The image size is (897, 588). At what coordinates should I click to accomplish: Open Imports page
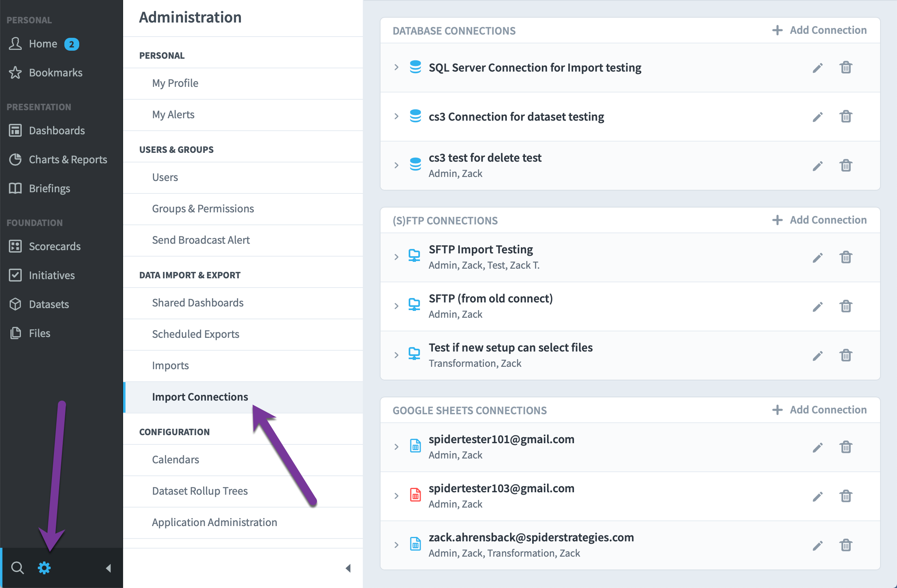[x=243, y=366]
